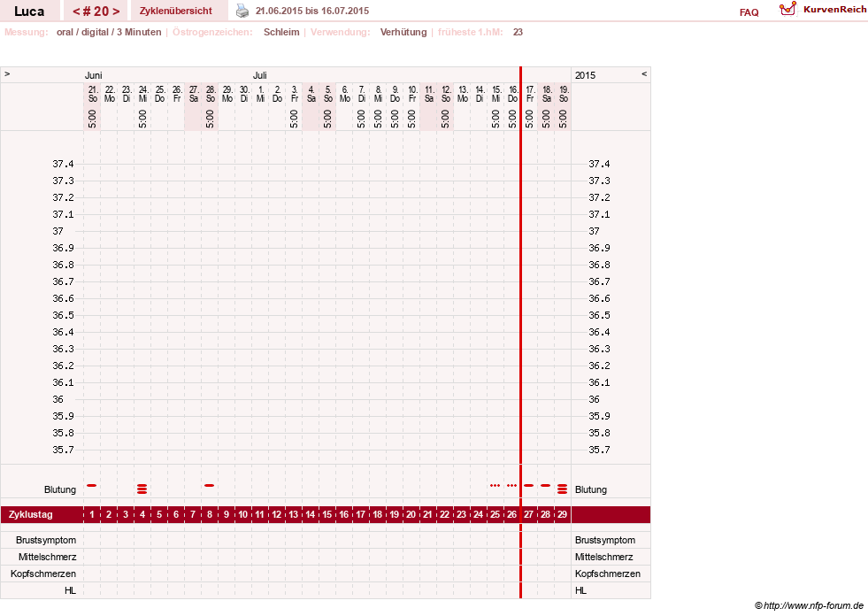Click left 36.5 temperature axis label
The width and height of the screenshot is (868, 616).
tap(63, 315)
